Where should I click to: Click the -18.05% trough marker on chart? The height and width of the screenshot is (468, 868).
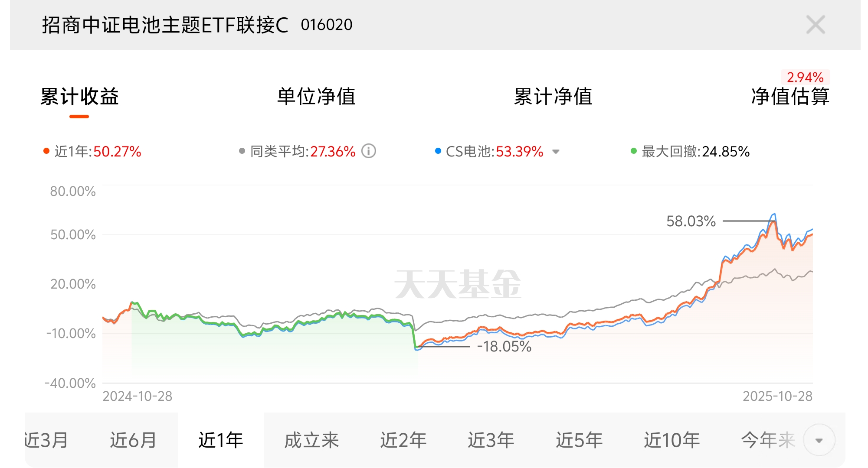tap(504, 347)
